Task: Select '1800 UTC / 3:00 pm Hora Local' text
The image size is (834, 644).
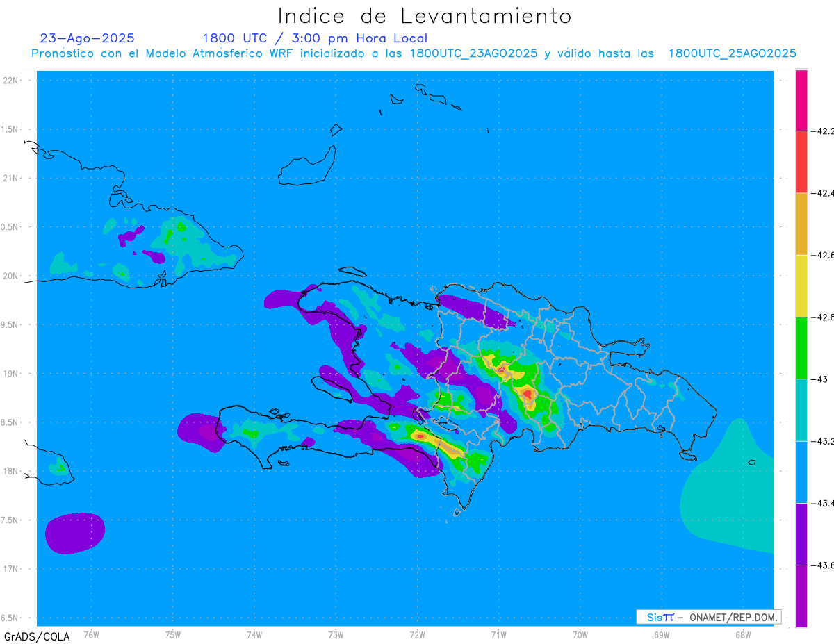Action: (x=315, y=39)
